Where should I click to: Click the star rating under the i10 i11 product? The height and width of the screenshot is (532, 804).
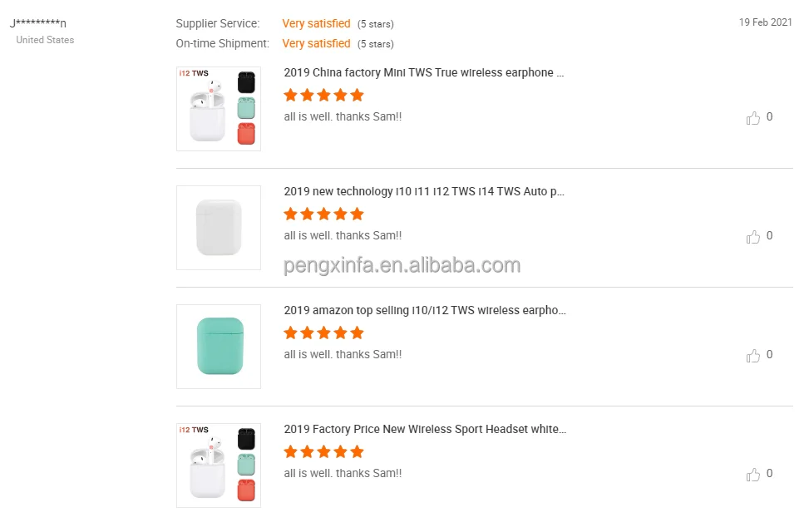[x=324, y=214]
